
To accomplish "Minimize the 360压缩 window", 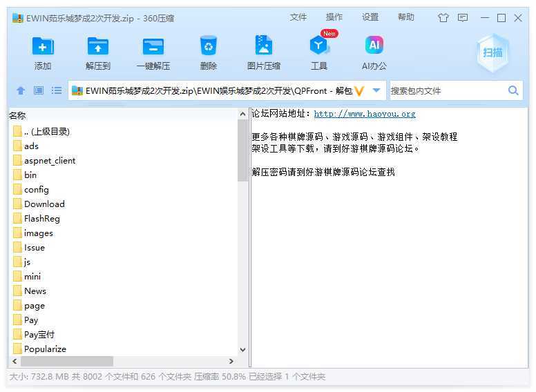I will point(485,18).
